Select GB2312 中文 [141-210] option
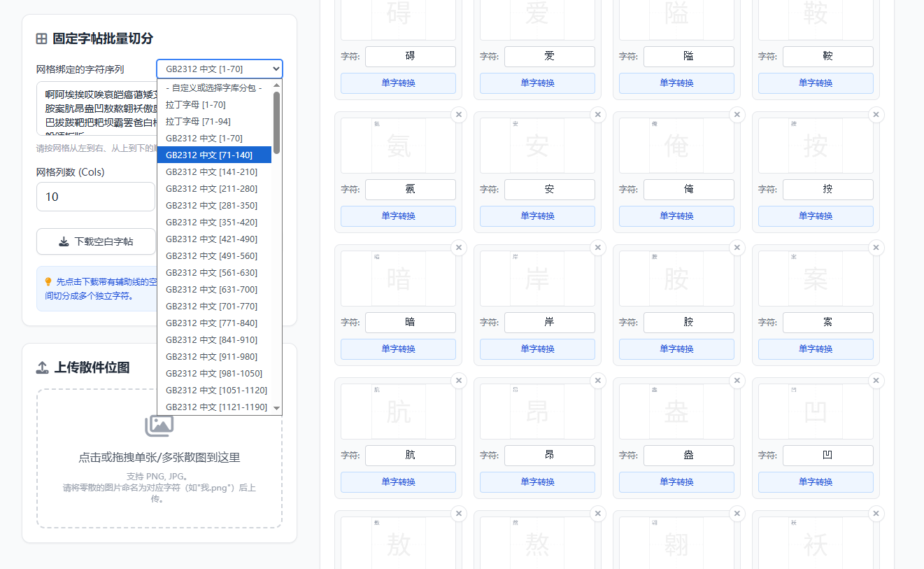 pyautogui.click(x=214, y=172)
